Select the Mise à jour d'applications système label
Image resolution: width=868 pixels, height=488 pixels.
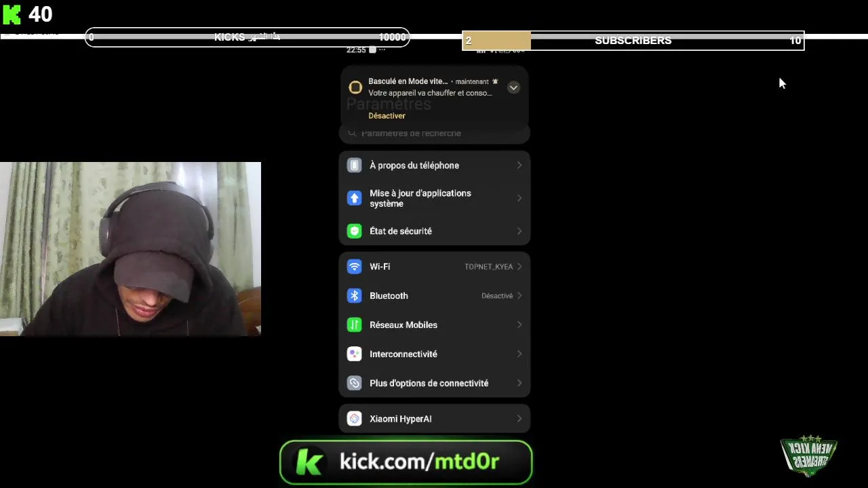point(420,198)
